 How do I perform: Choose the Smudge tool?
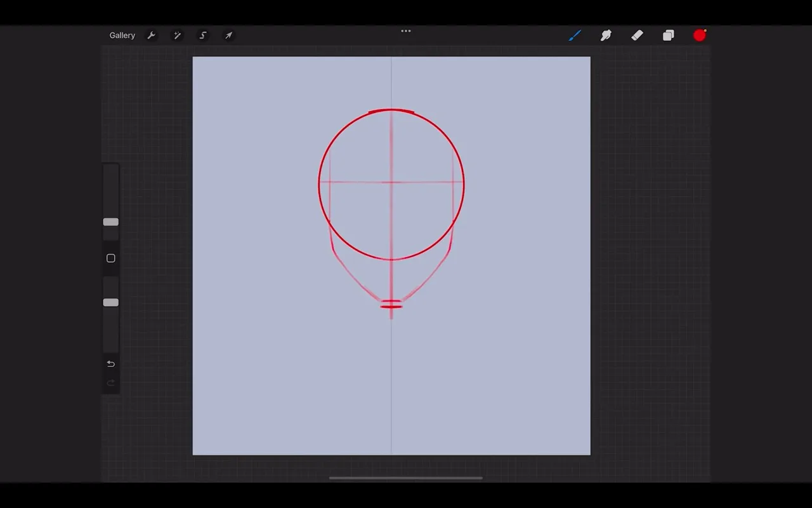(606, 36)
